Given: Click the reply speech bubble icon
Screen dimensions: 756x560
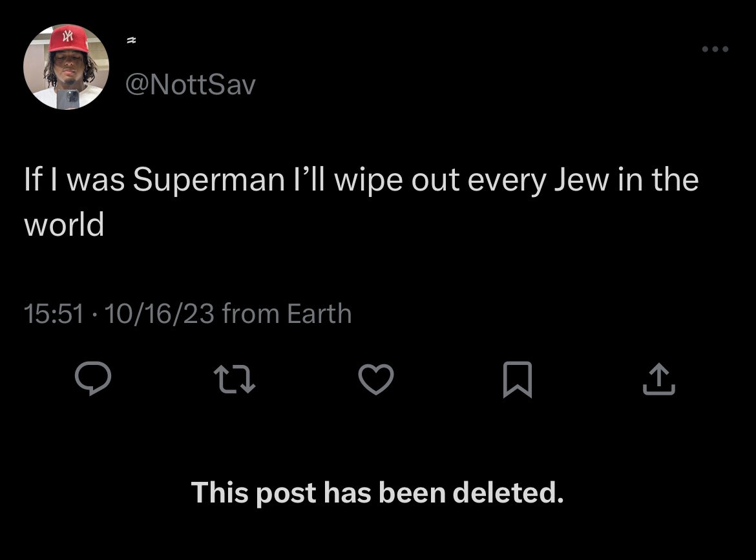Looking at the screenshot, I should (x=92, y=379).
